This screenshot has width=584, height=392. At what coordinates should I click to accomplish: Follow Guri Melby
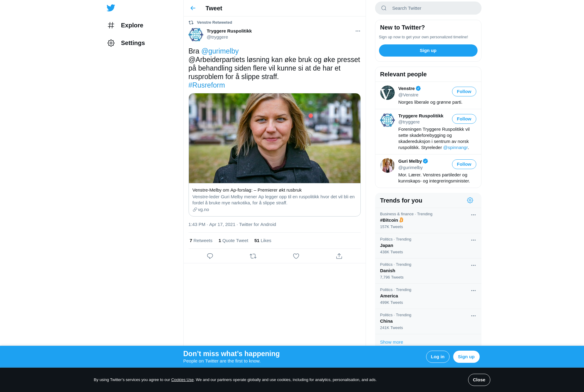(x=464, y=164)
